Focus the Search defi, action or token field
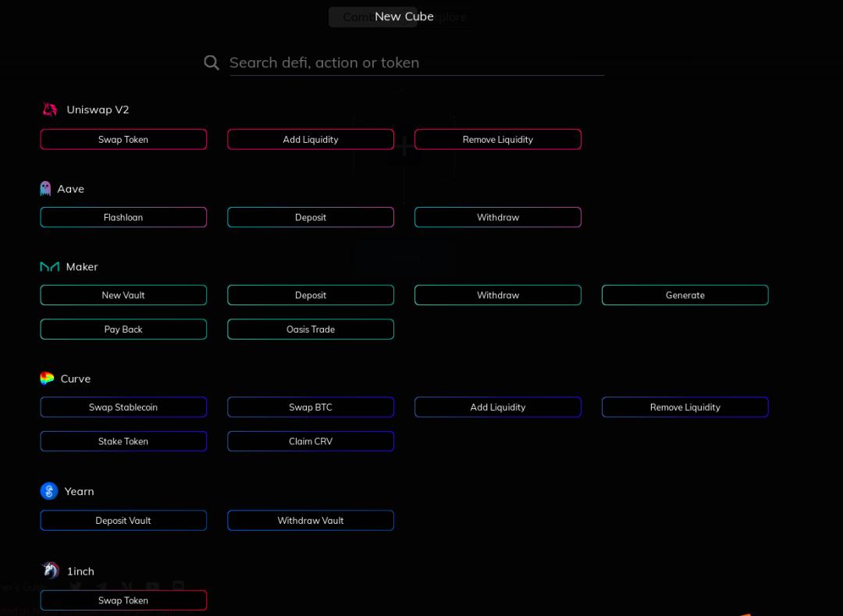Viewport: 843px width, 616px height. tap(417, 63)
